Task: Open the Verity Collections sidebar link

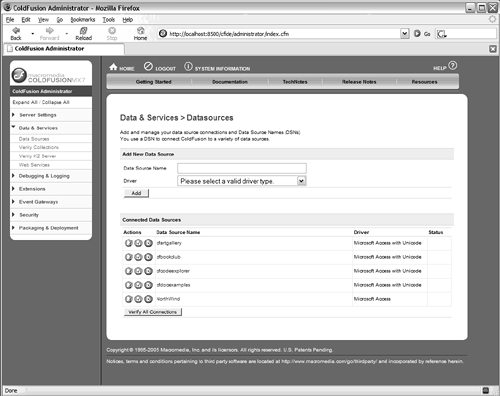Action: point(39,147)
